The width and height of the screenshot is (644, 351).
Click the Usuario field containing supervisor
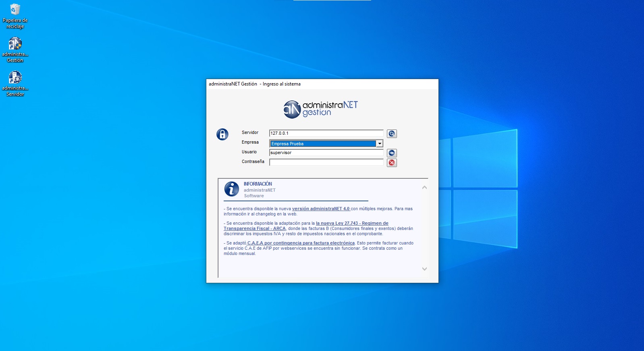pos(326,153)
